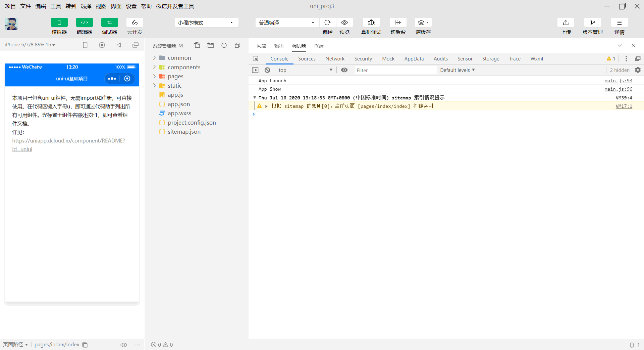Open the Default levels dropdown

[x=457, y=70]
